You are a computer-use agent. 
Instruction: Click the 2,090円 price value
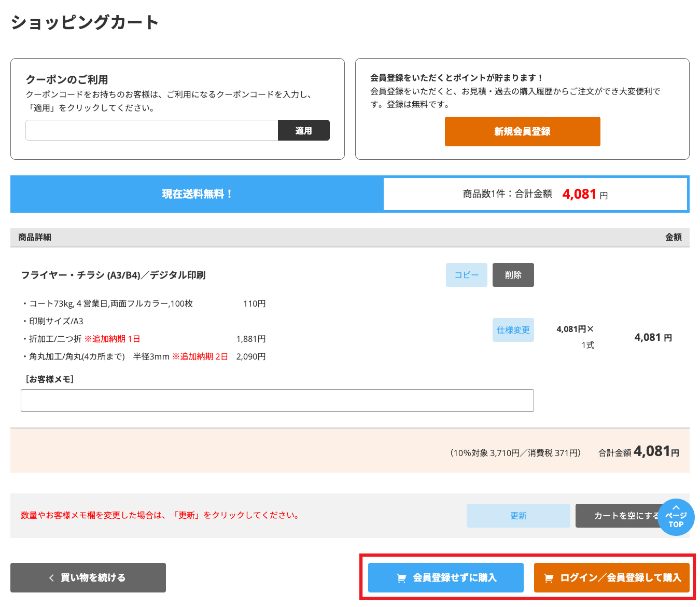point(251,356)
